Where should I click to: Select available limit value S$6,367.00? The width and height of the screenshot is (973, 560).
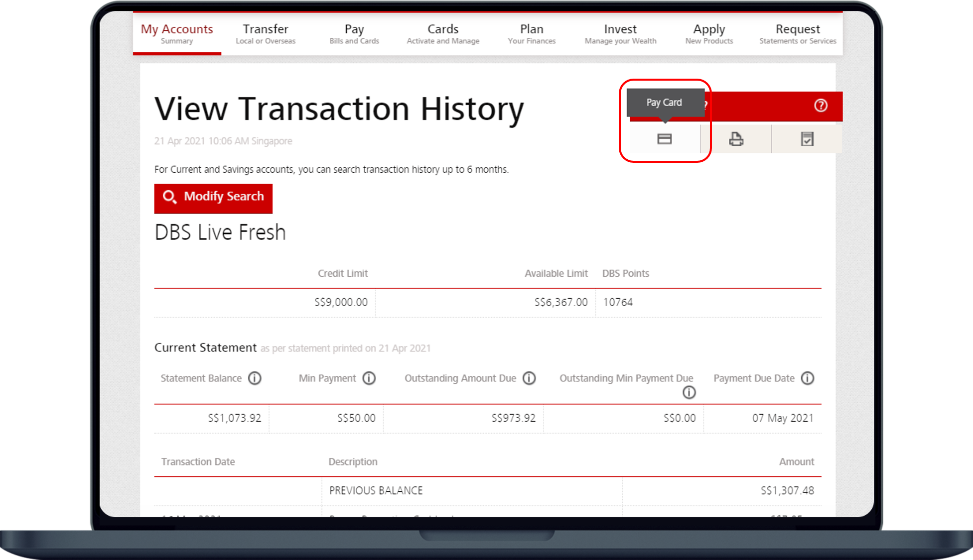point(561,302)
